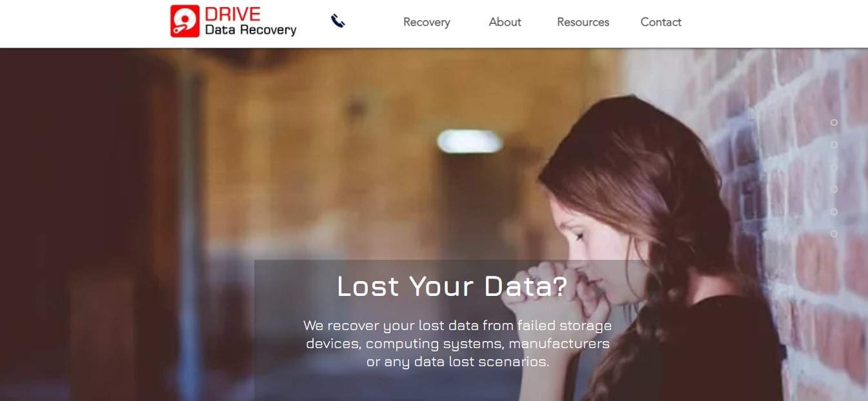Image resolution: width=868 pixels, height=401 pixels.
Task: Click the 'We recover your lost data' paragraph
Action: tap(458, 344)
